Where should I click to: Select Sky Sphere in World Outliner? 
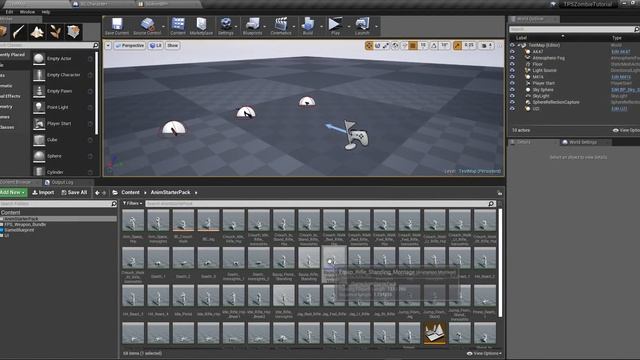tap(543, 89)
